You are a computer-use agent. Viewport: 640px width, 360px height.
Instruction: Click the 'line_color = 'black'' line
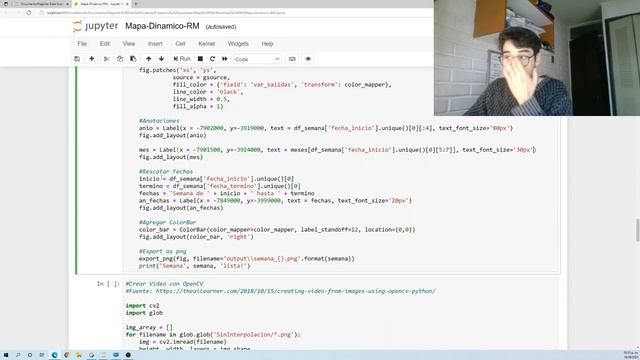(208, 92)
